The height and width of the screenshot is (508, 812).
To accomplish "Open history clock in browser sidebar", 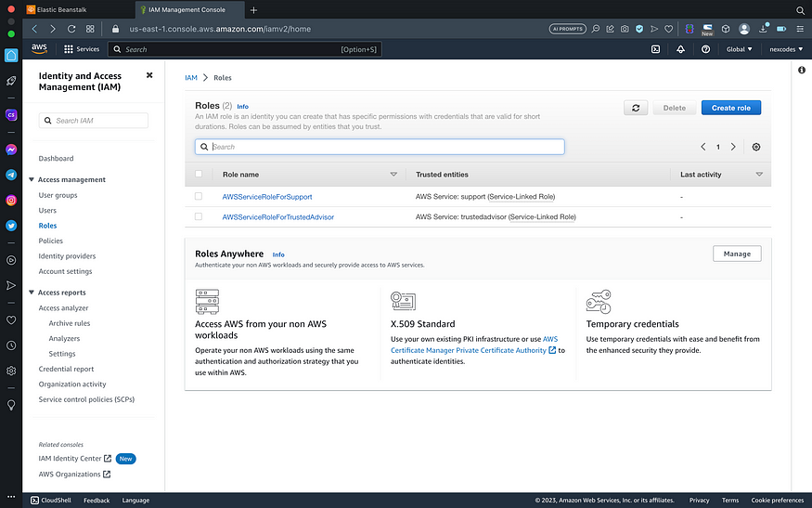I will coord(11,345).
